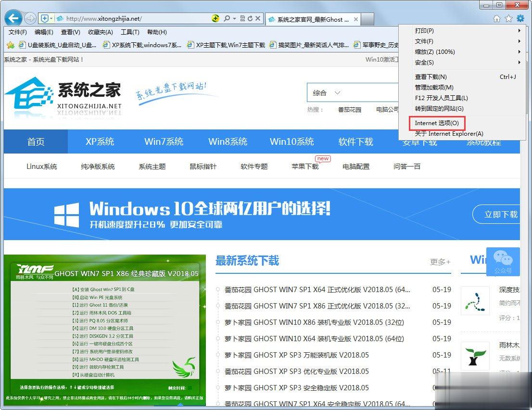Select 关于 Internet Explorer(A)
Viewport: 532px width, 410px height.
pos(462,134)
